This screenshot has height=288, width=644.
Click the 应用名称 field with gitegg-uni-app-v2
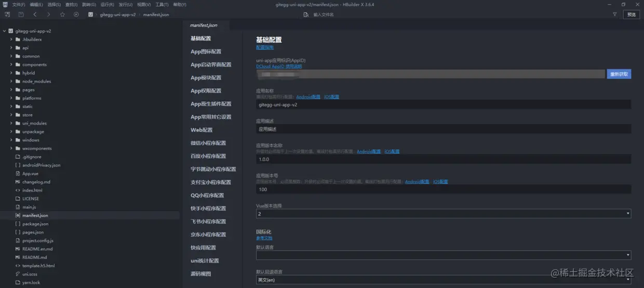pos(444,104)
